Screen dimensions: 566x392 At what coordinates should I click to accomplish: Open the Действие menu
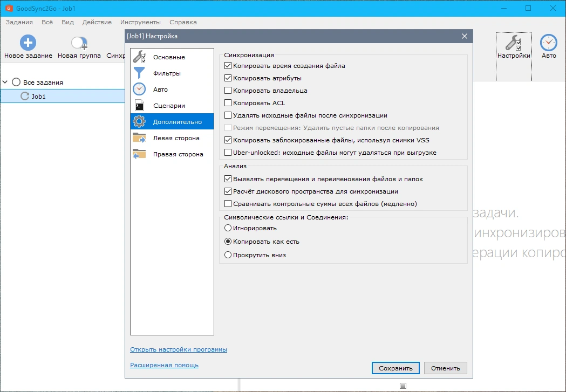pos(97,22)
